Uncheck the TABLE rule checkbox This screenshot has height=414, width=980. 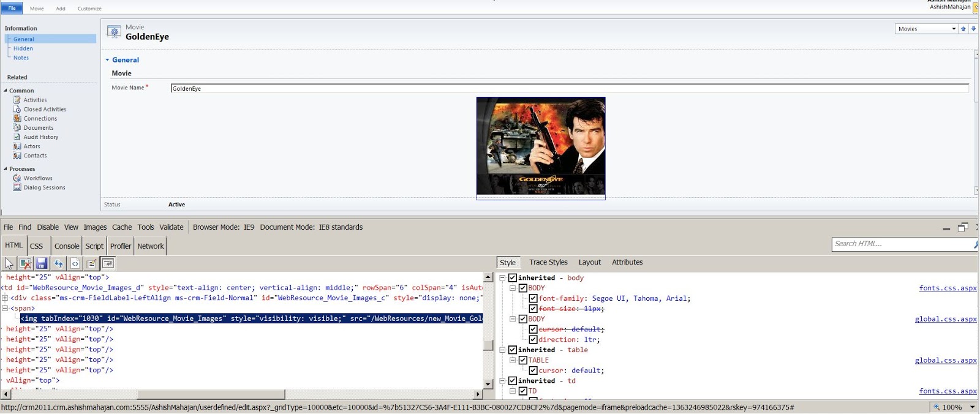[x=523, y=360]
